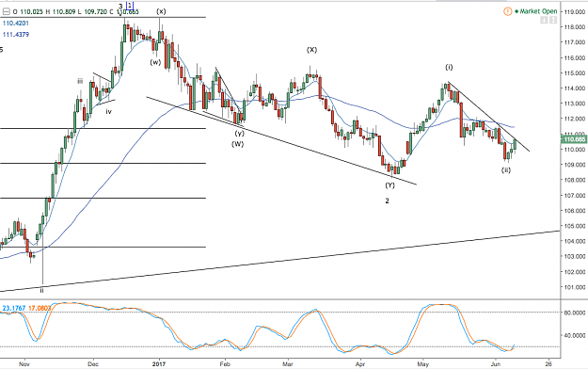Click the faint move-pane-down arrow button
Image resolution: width=588 pixels, height=369 pixels.
(x=544, y=21)
